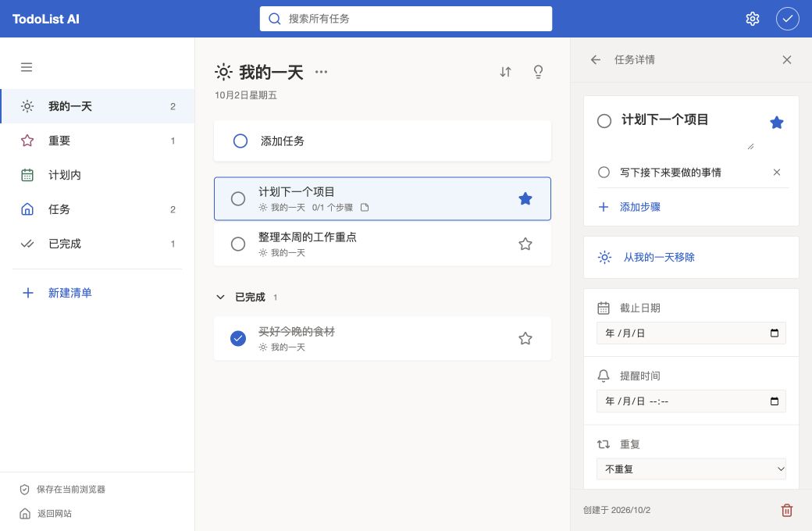The width and height of the screenshot is (812, 531).
Task: Check off step 写下接下来要做的事情
Action: (x=604, y=173)
